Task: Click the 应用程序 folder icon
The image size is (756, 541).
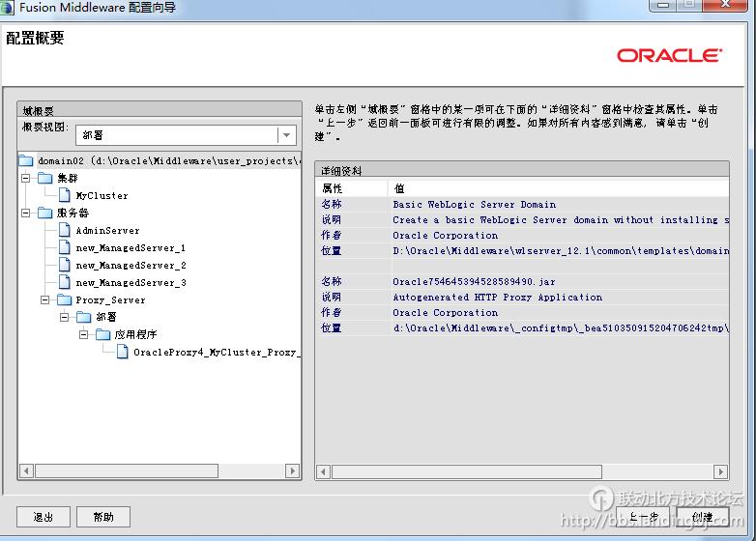Action: pyautogui.click(x=103, y=334)
